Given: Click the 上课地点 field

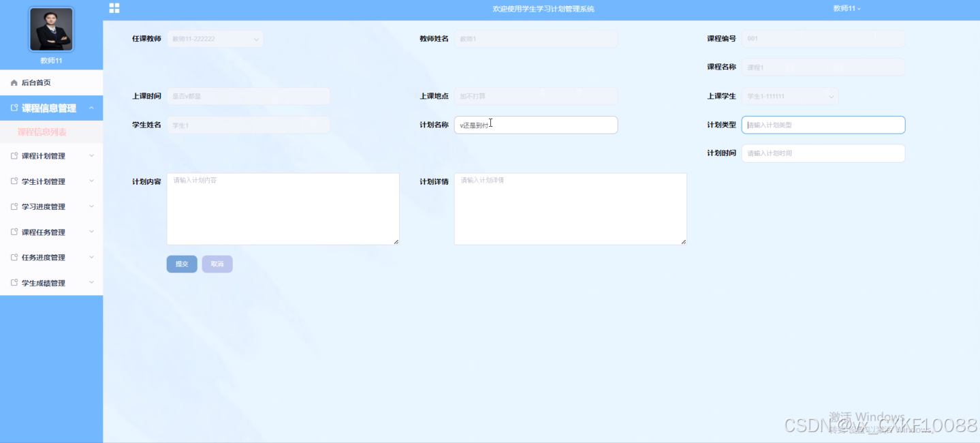Looking at the screenshot, I should pos(536,96).
